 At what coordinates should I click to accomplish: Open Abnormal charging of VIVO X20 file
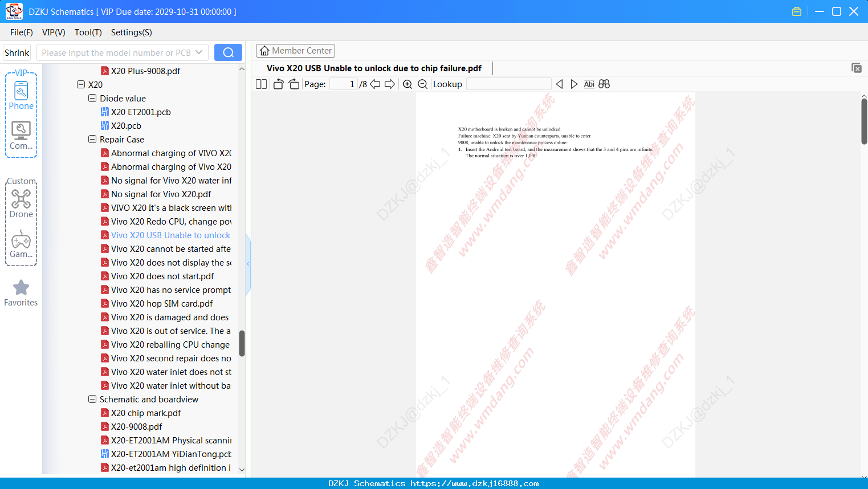point(171,153)
